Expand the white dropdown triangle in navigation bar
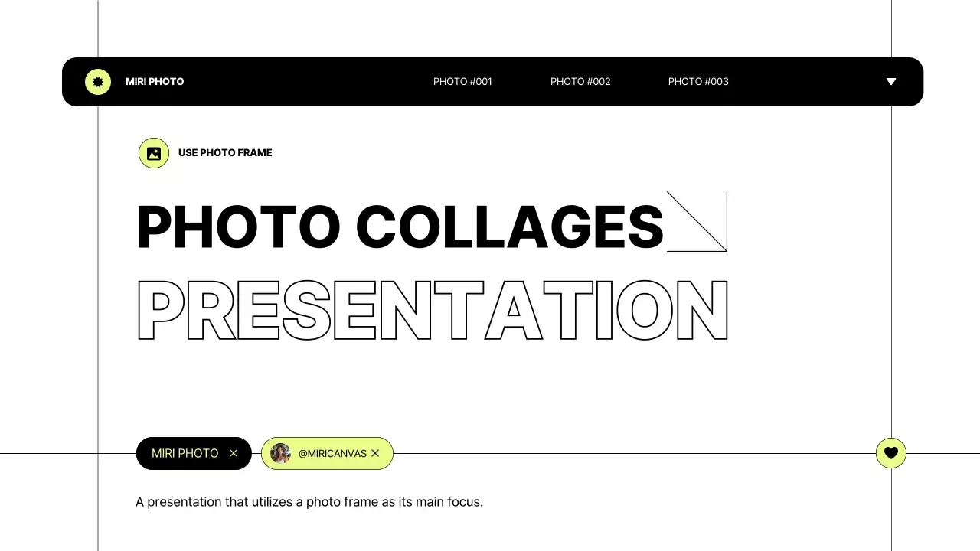The image size is (980, 551). 891,82
